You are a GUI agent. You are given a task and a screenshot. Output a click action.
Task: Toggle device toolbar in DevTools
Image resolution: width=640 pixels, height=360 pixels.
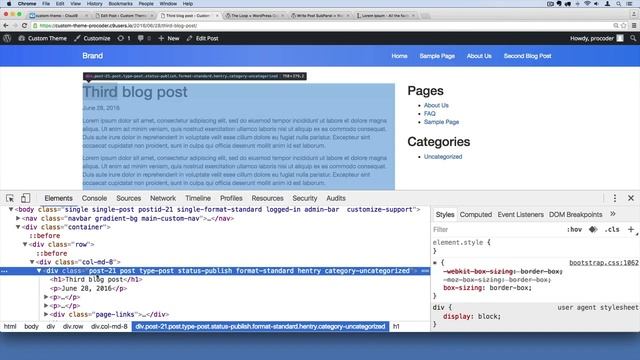(25, 198)
